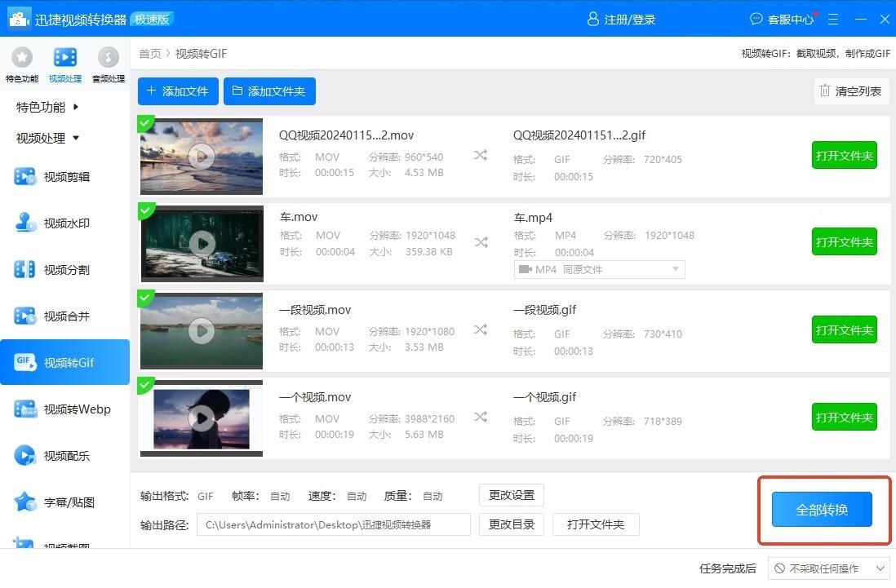Click the 输出路径 text field
Screen dimensions: 896x588
click(333, 524)
